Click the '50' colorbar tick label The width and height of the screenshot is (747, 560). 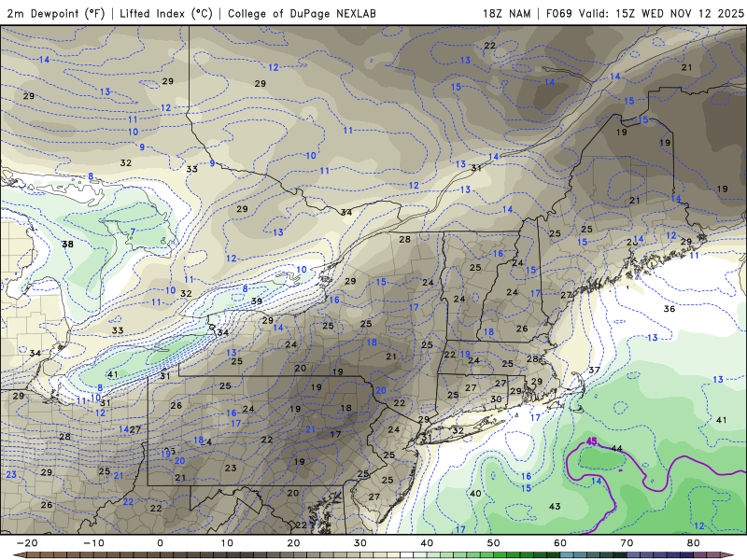click(x=494, y=543)
